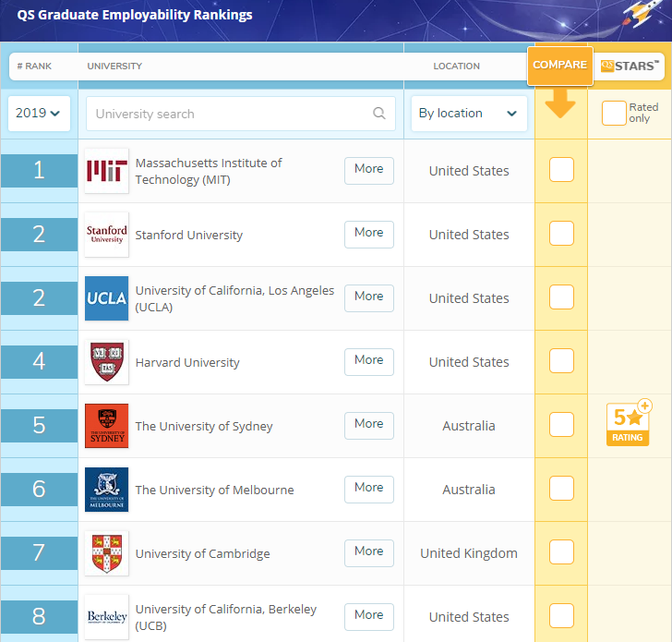Expand the By location filter dropdown
This screenshot has height=642, width=672.
468,114
